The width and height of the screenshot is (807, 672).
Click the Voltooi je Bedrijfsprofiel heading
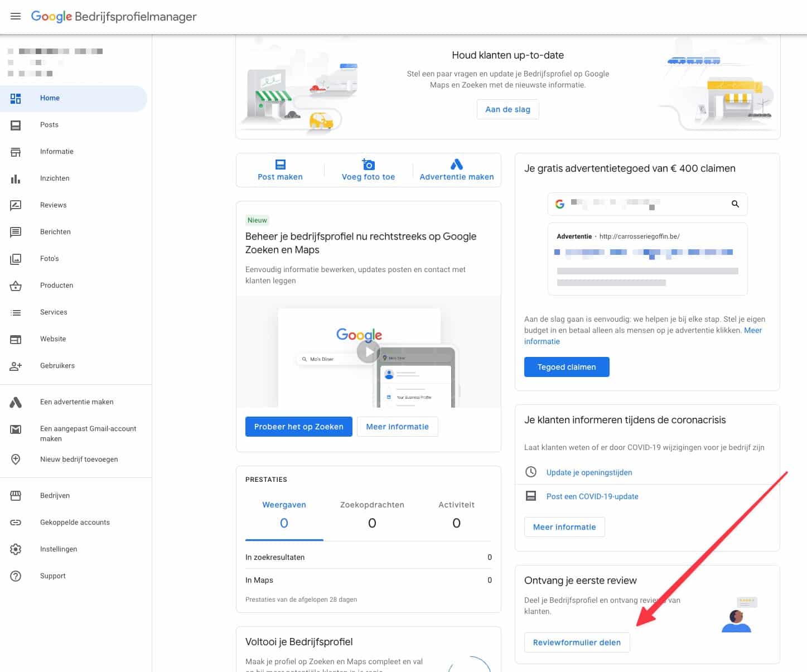(299, 642)
